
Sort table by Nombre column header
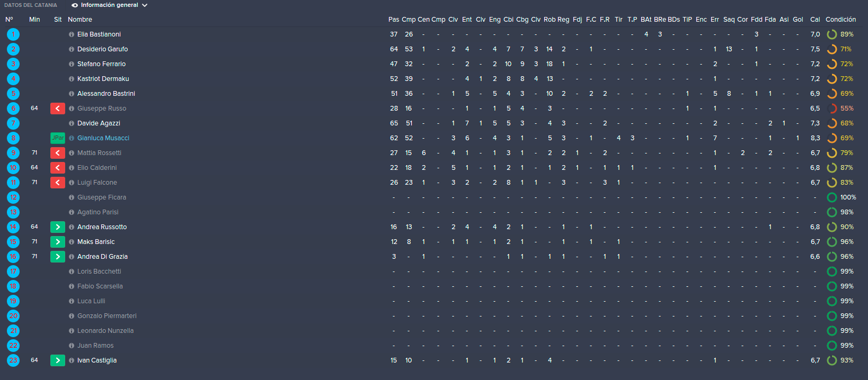point(80,20)
